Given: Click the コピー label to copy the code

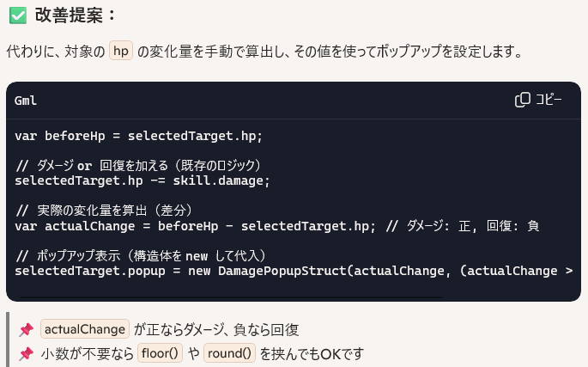Looking at the screenshot, I should (x=549, y=100).
